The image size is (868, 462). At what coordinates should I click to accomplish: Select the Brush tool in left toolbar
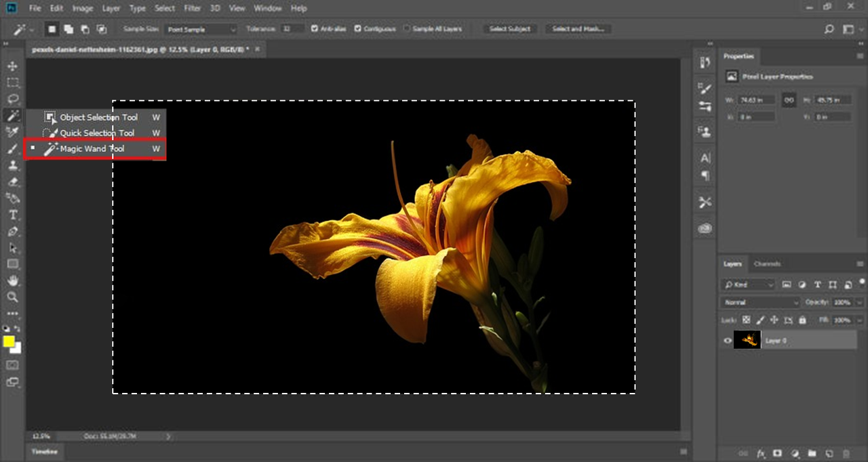pyautogui.click(x=12, y=148)
